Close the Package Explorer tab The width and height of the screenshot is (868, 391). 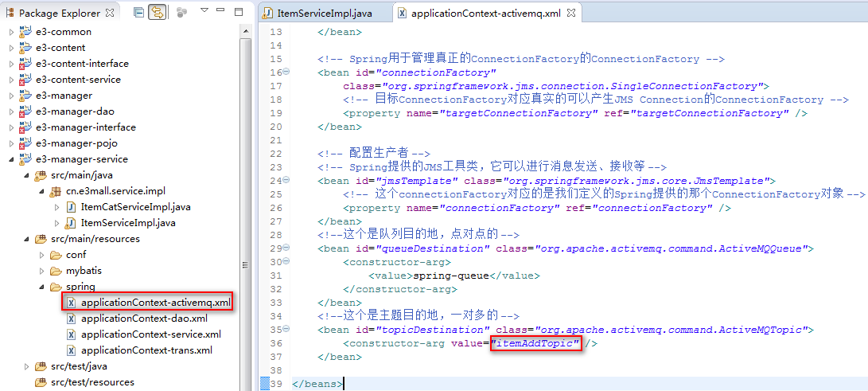(109, 12)
